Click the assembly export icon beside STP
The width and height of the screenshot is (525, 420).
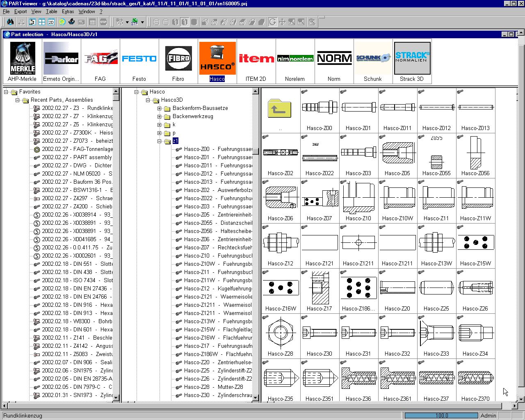119,22
